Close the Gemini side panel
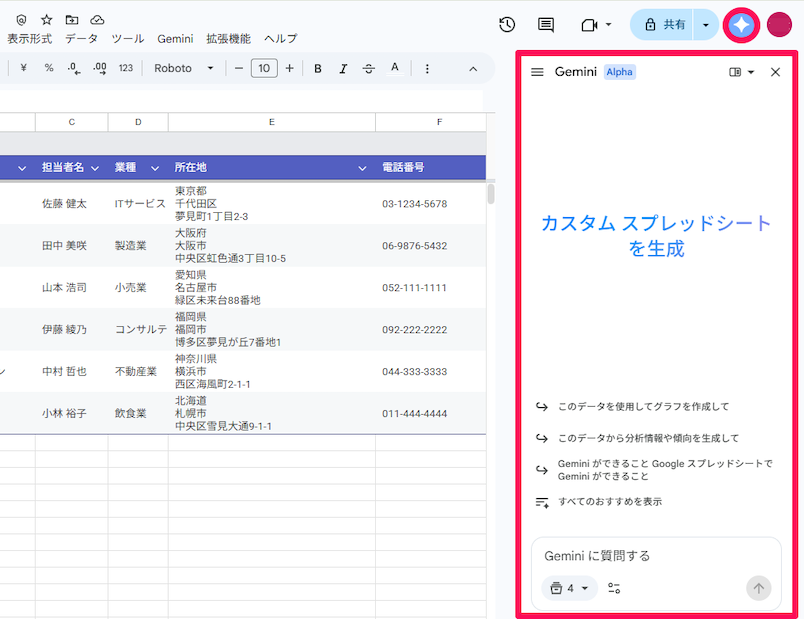Screen dimensions: 804x619 775,72
